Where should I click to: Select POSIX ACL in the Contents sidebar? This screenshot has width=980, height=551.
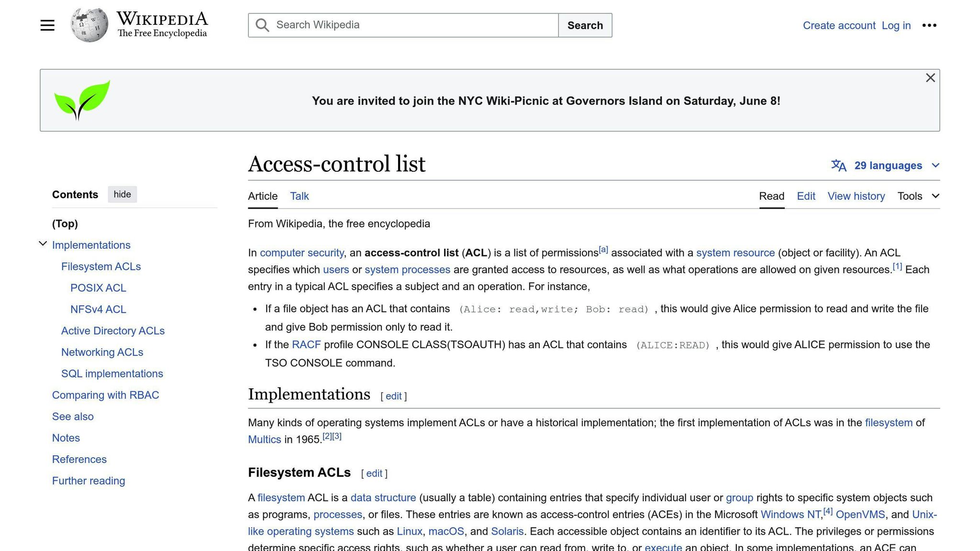coord(98,288)
